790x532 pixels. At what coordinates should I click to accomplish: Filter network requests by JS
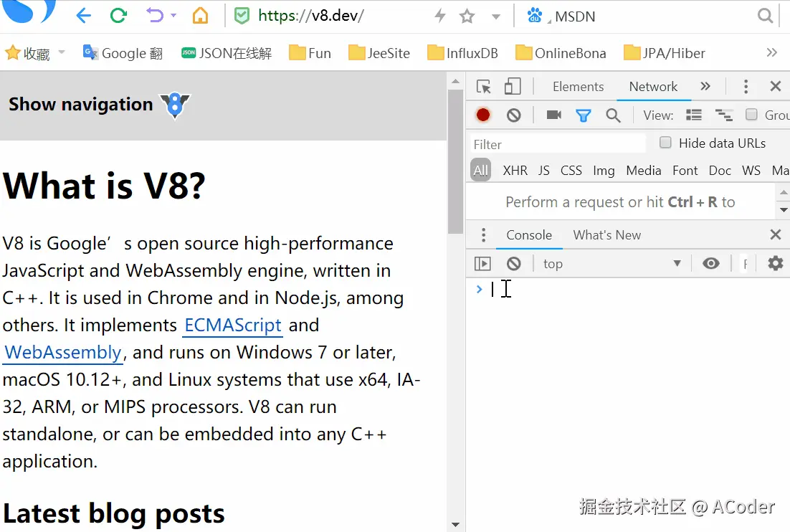tap(543, 171)
